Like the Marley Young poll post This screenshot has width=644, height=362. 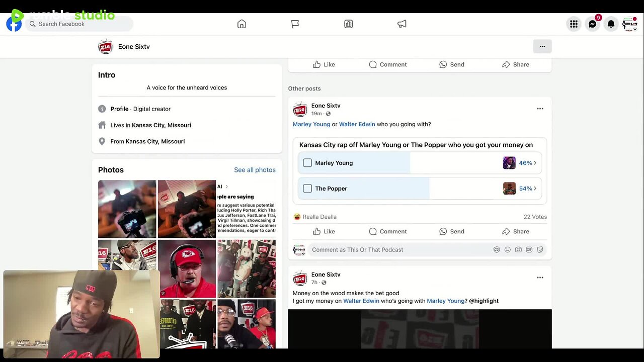pos(324,231)
